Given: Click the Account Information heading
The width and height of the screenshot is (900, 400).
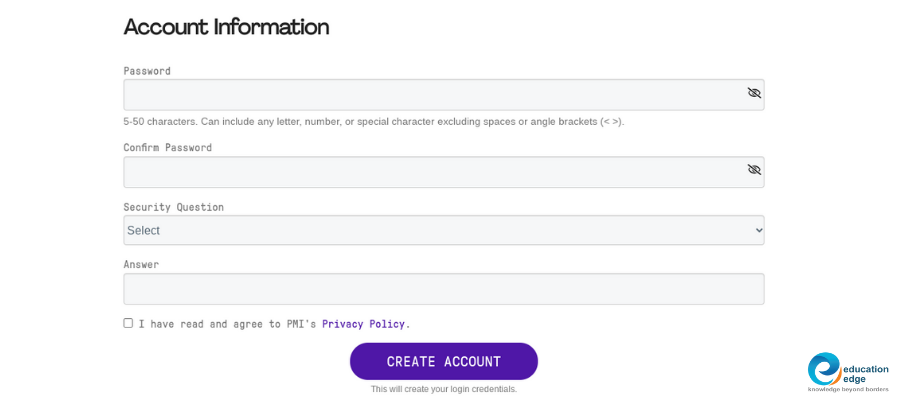Looking at the screenshot, I should pyautogui.click(x=226, y=27).
